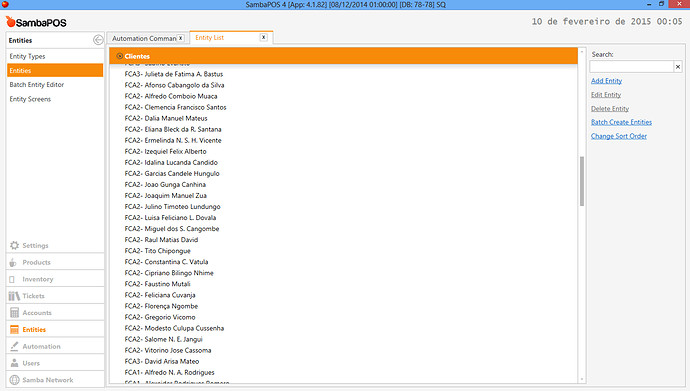Viewport: 690px width, 391px height.
Task: Select FCA2- Constantina C. Vatula
Action: tap(166, 262)
